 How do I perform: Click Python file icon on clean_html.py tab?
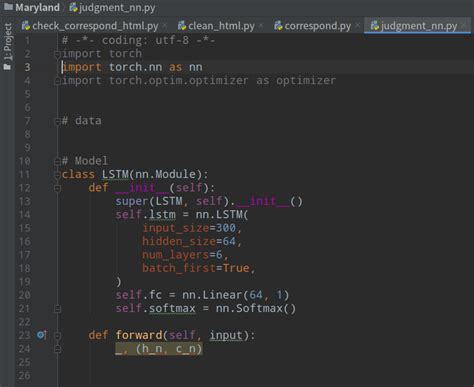[x=182, y=25]
